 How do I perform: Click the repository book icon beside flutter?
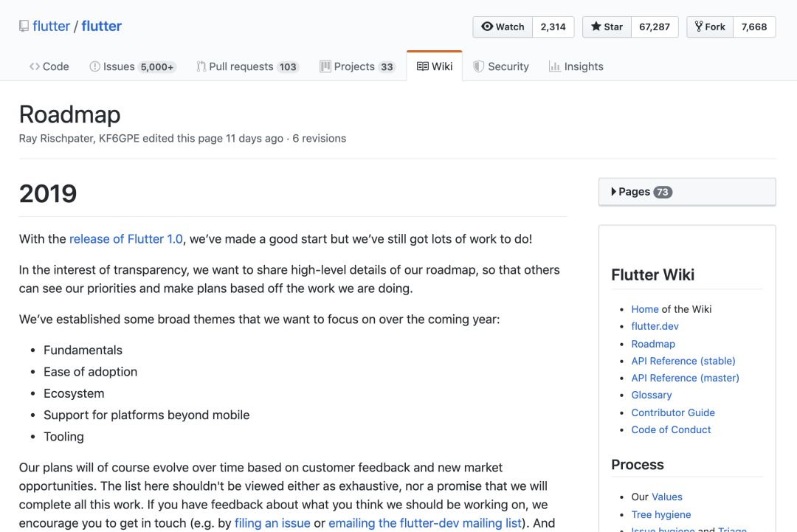coord(24,26)
